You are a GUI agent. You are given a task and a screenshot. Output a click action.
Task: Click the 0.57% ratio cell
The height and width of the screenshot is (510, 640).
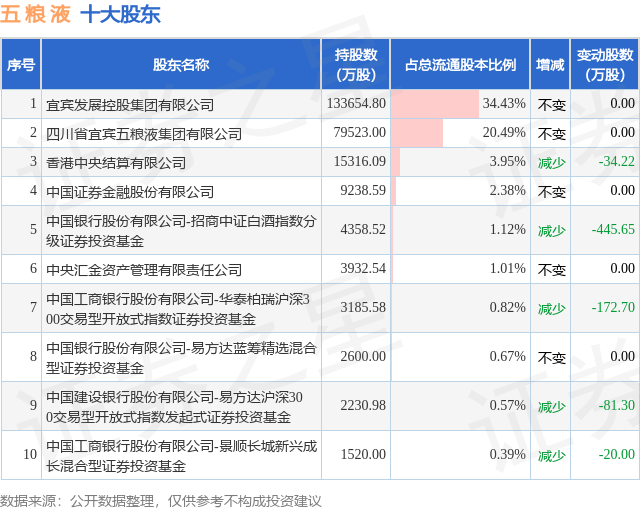pos(460,406)
